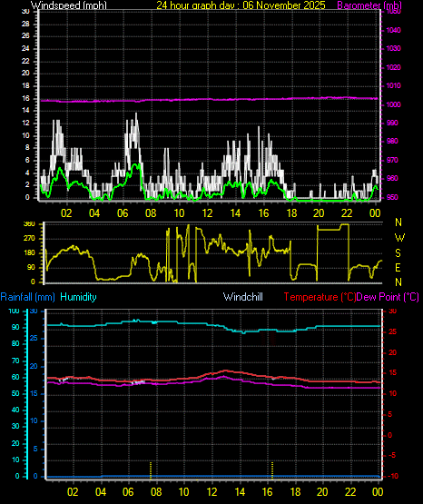Select the 70 humidity scale value
Image resolution: width=423 pixels, height=504 pixels.
[15, 361]
